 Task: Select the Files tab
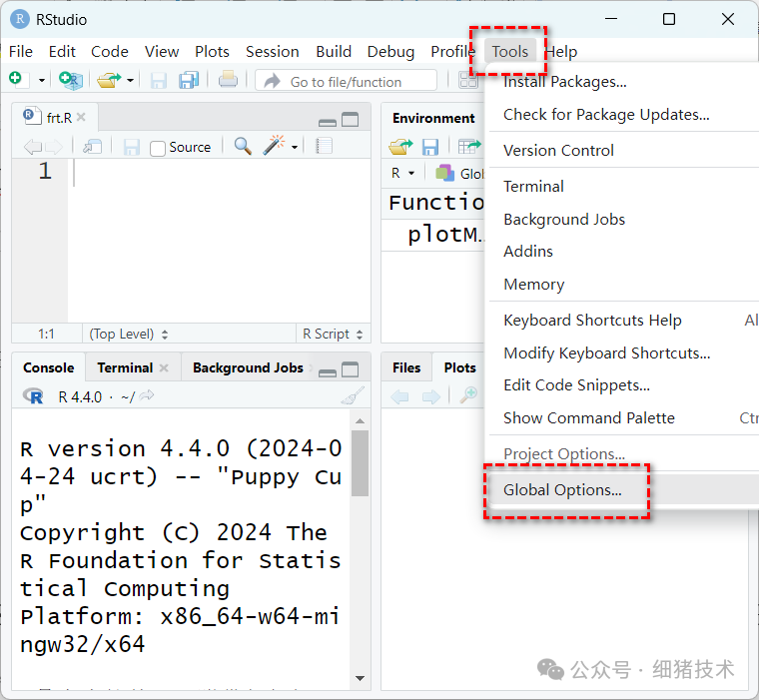tap(406, 367)
